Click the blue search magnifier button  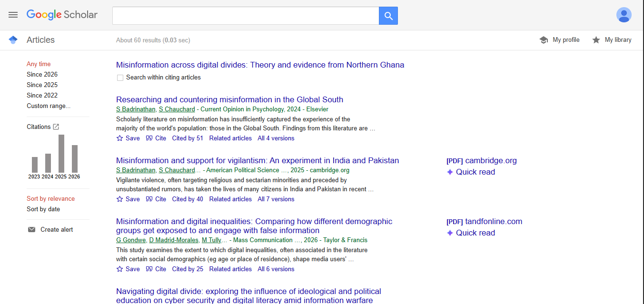(x=388, y=16)
